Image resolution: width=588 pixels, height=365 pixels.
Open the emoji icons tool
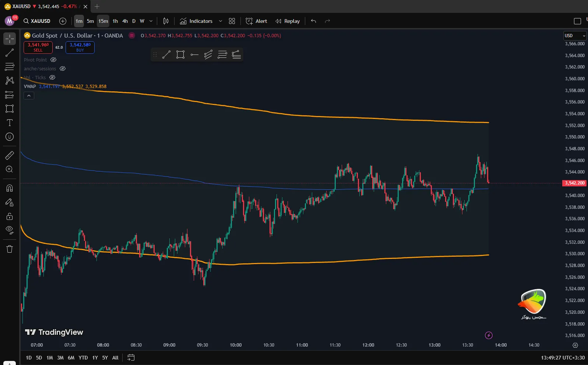10,137
